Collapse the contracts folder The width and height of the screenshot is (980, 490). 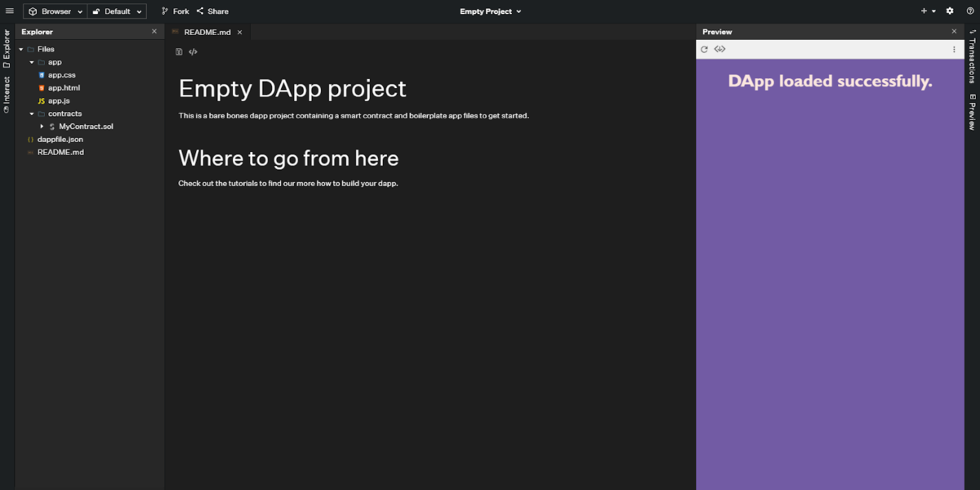click(32, 114)
